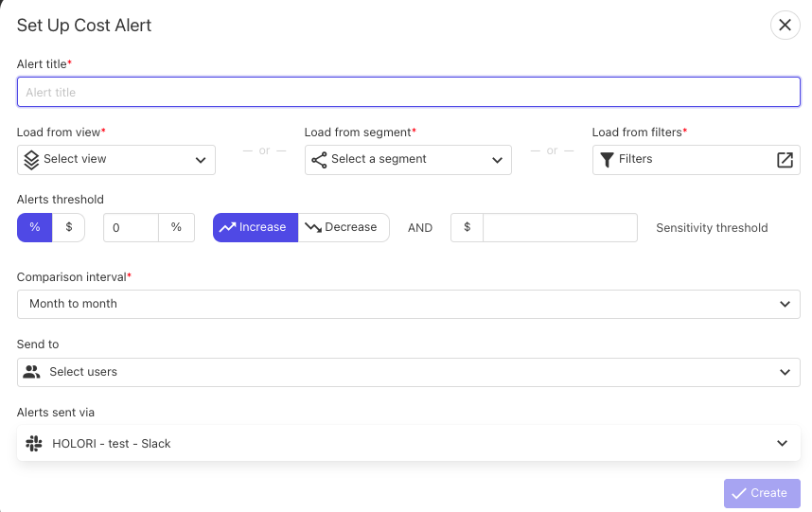Screen dimensions: 812x512
Task: Click the Select users chevron arrow
Action: pos(785,372)
